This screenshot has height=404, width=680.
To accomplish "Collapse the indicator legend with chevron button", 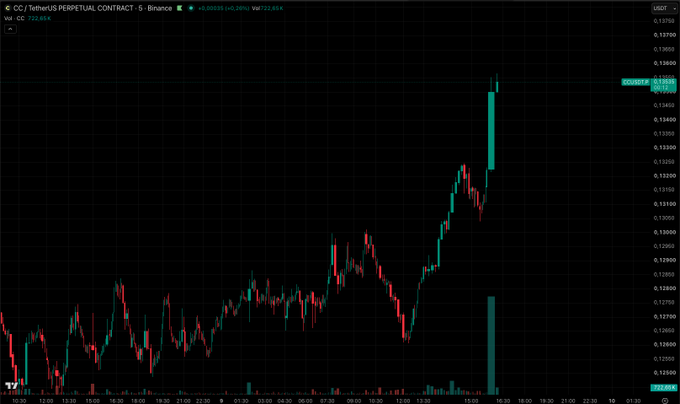I will pyautogui.click(x=10, y=29).
